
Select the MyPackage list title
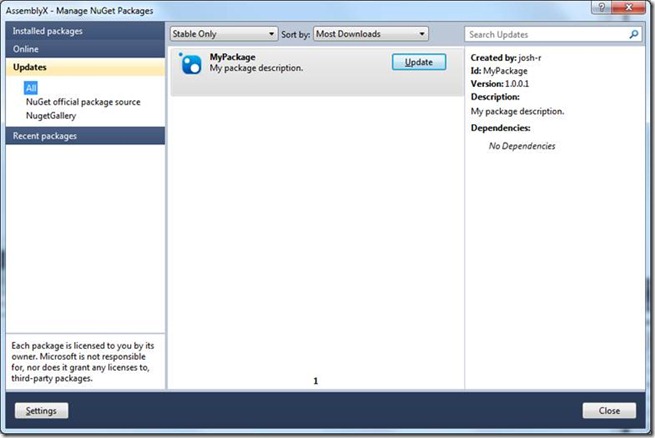point(232,57)
